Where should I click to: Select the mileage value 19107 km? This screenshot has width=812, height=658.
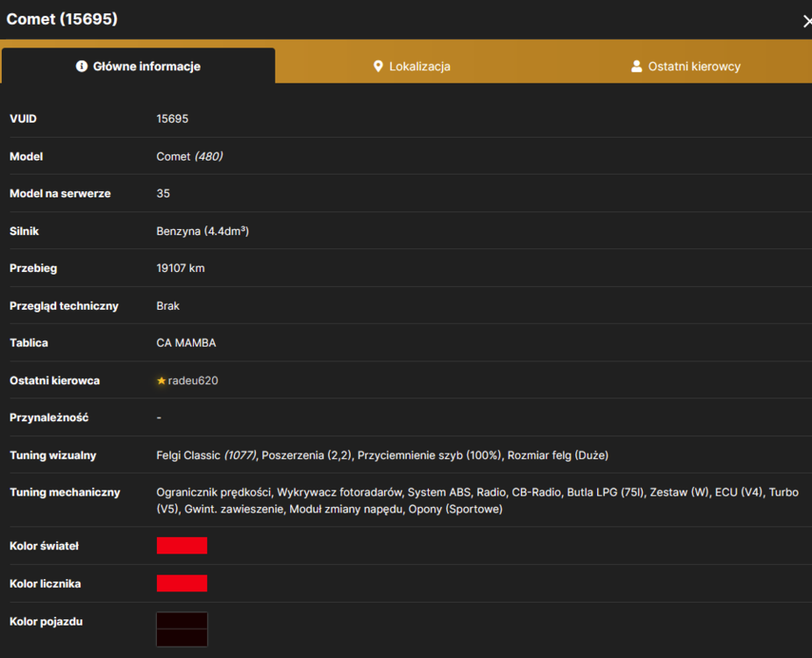[x=181, y=268]
